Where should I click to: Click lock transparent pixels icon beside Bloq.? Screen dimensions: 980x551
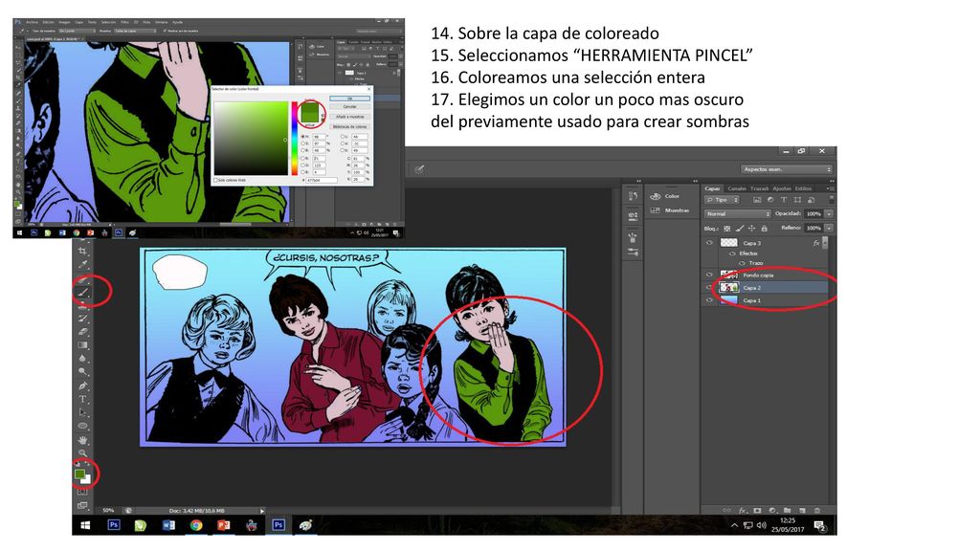point(727,228)
